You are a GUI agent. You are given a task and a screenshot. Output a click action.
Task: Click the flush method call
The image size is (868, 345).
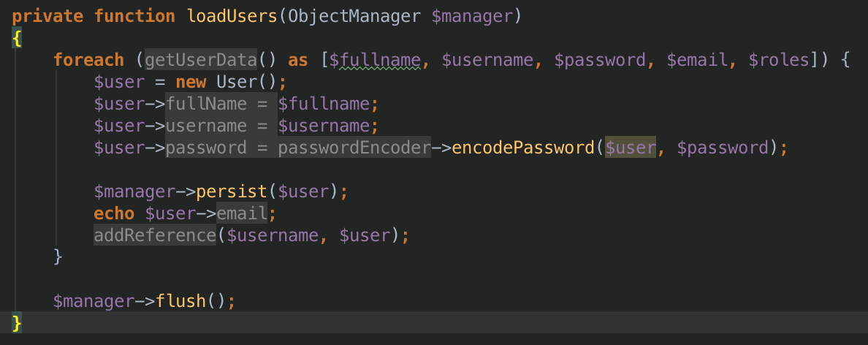coord(180,301)
